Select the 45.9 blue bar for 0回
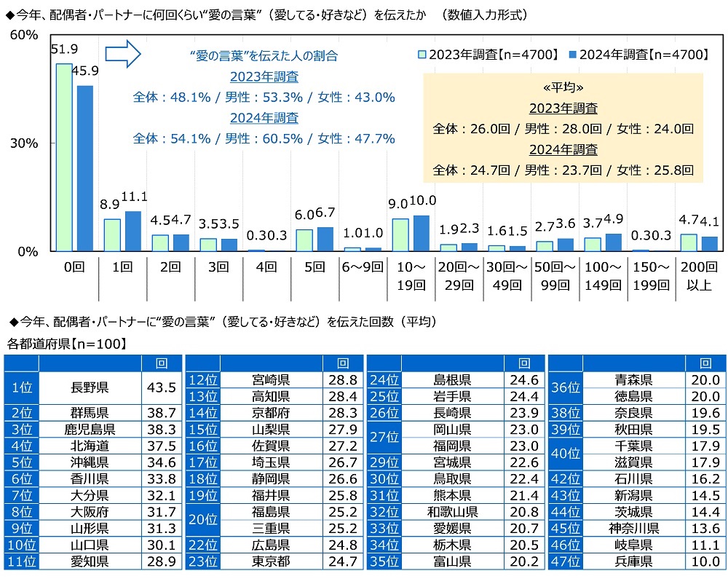The height and width of the screenshot is (584, 728). [x=85, y=167]
